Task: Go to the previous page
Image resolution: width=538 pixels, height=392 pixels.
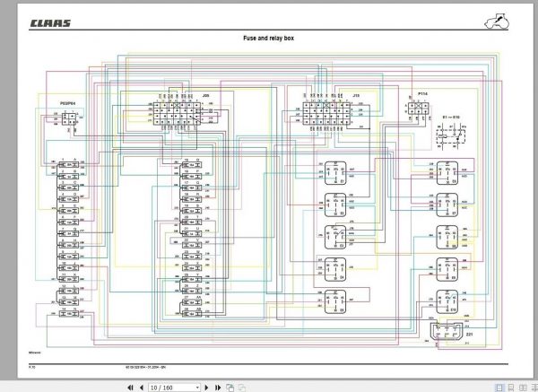Action: 142,388
